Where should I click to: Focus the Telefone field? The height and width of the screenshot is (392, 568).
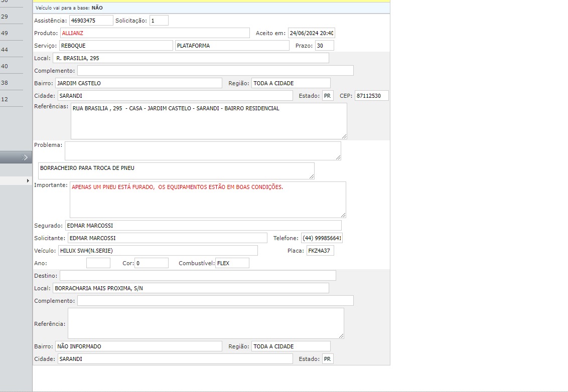pos(322,238)
